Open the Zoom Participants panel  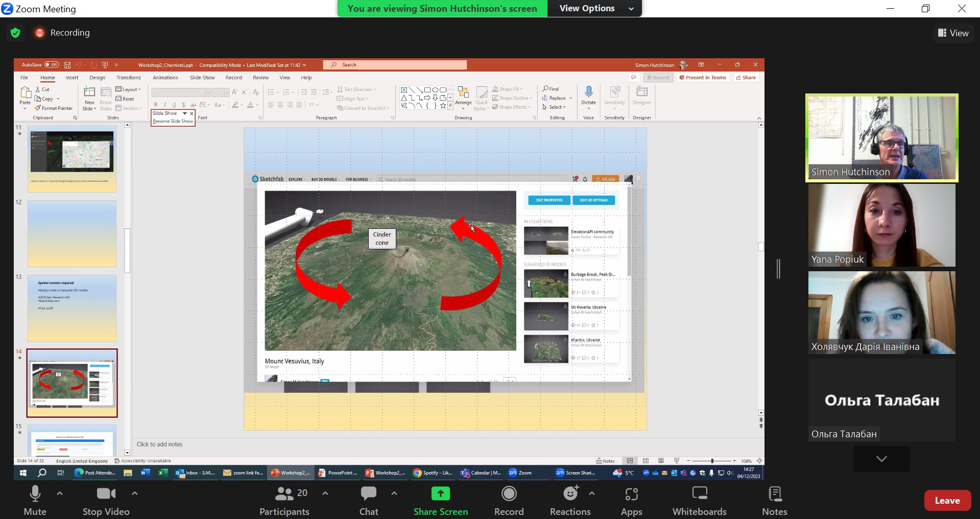[284, 501]
